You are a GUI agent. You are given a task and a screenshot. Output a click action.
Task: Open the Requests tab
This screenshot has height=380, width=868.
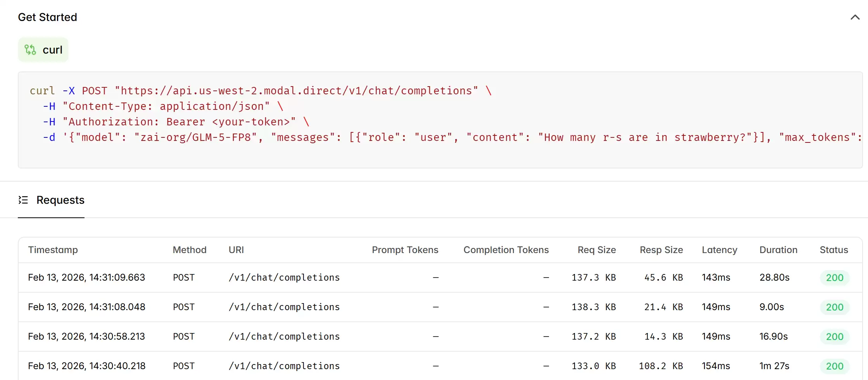[x=60, y=200]
